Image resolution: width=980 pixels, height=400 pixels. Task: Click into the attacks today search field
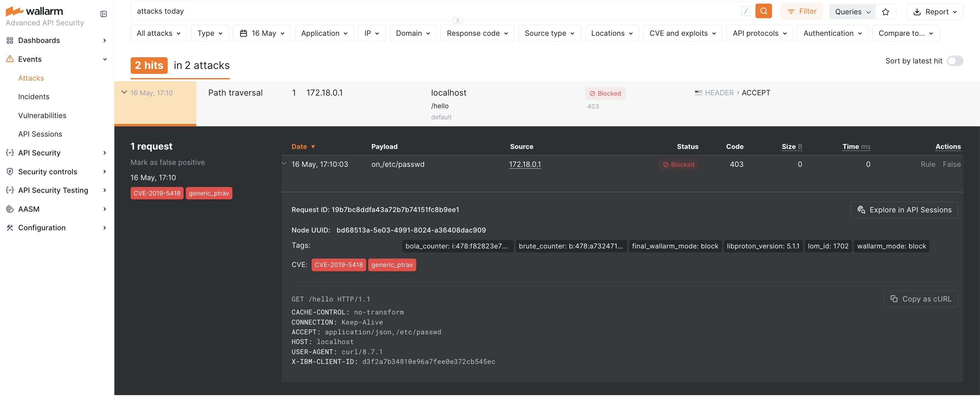[x=419, y=11]
